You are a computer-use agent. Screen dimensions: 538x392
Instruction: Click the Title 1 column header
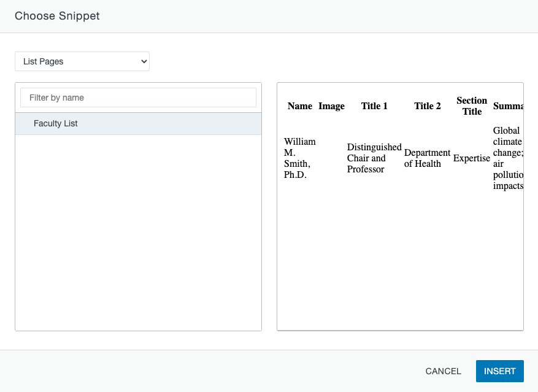coord(374,106)
